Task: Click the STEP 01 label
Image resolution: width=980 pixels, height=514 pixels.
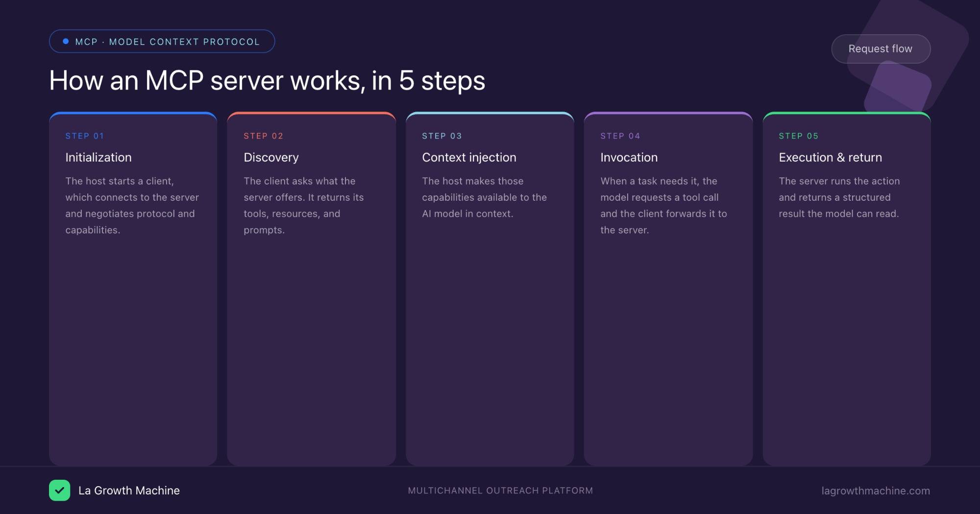Action: point(85,136)
